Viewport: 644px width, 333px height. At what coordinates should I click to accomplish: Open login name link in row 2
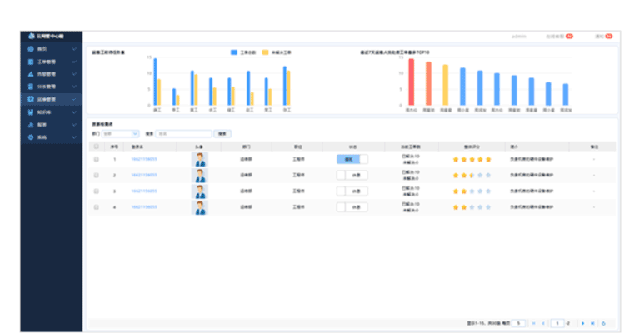[x=144, y=175]
